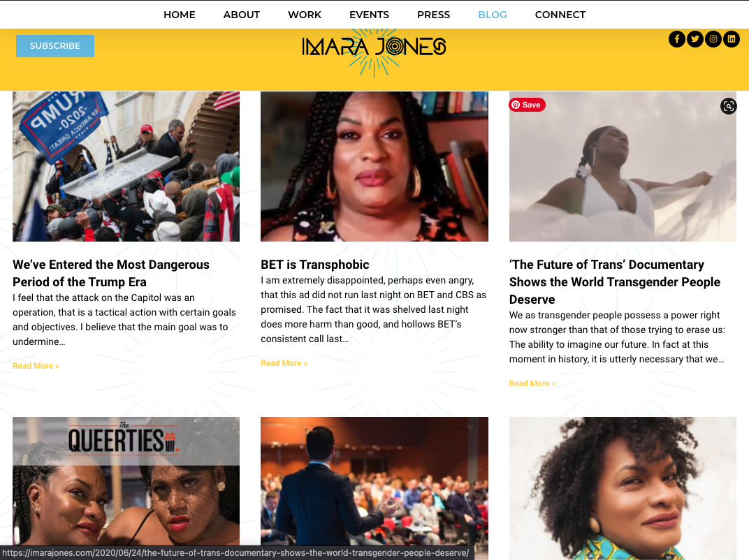The image size is (749, 560).
Task: Open the 'Future of Trans' Documentary headline
Action: tap(615, 281)
